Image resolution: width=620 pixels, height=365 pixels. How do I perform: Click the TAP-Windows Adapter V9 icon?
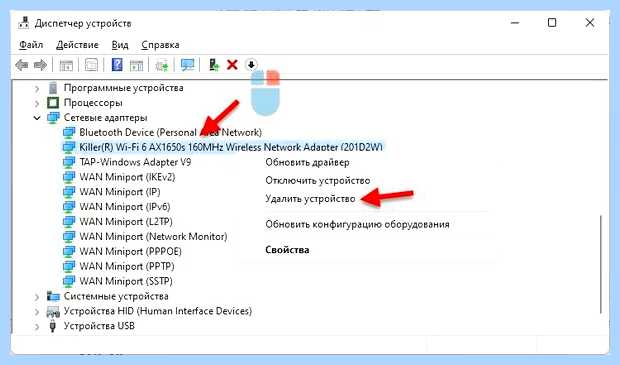pos(69,162)
